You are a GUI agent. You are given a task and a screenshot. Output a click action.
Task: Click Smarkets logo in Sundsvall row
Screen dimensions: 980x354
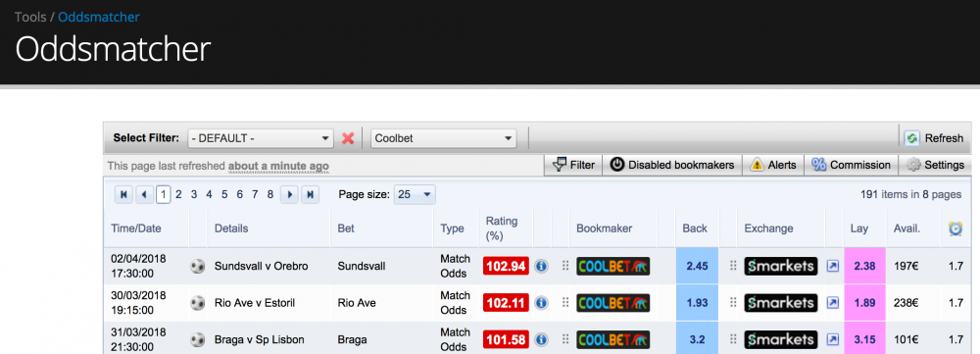(781, 266)
